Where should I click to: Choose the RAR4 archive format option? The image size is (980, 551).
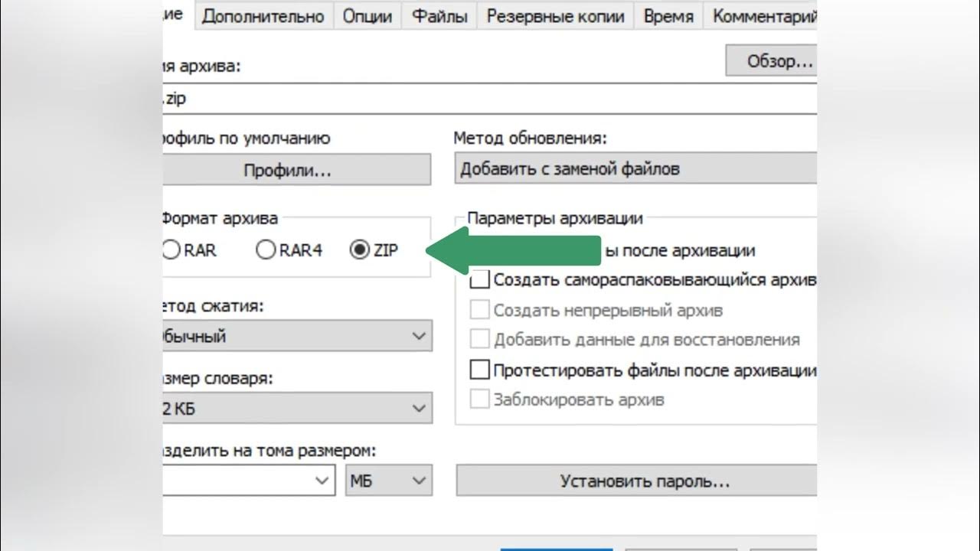(266, 250)
